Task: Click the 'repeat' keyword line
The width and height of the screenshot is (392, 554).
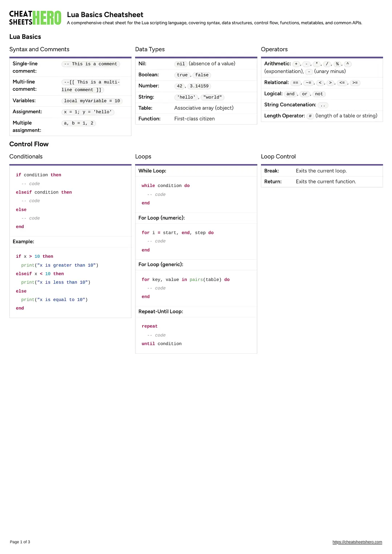Action: pos(150,327)
